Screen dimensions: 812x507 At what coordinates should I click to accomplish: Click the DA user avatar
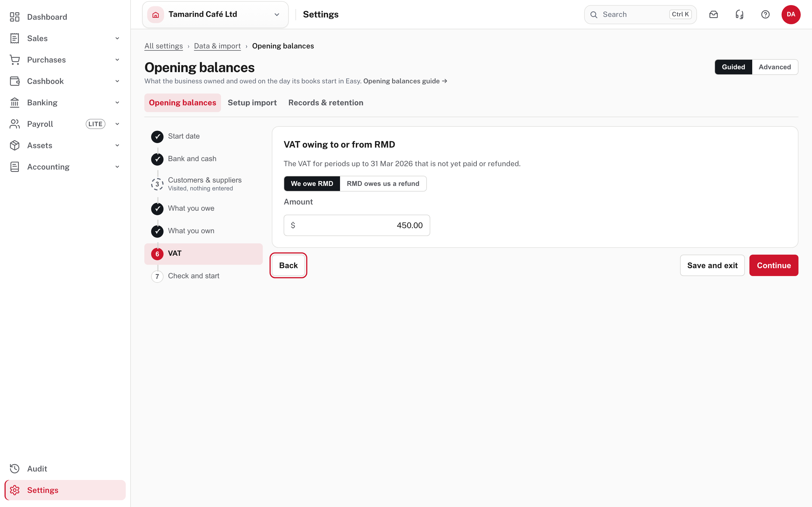click(x=791, y=14)
